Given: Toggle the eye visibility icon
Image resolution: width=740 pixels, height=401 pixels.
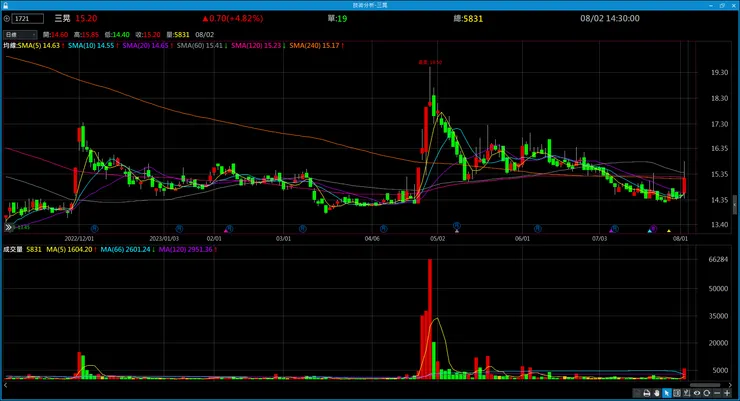Looking at the screenshot, I should [697, 393].
